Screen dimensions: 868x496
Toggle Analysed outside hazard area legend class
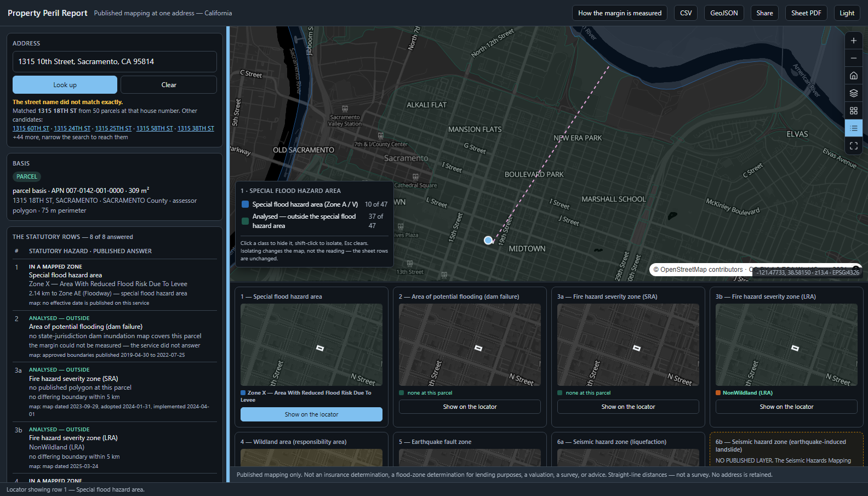click(315, 221)
